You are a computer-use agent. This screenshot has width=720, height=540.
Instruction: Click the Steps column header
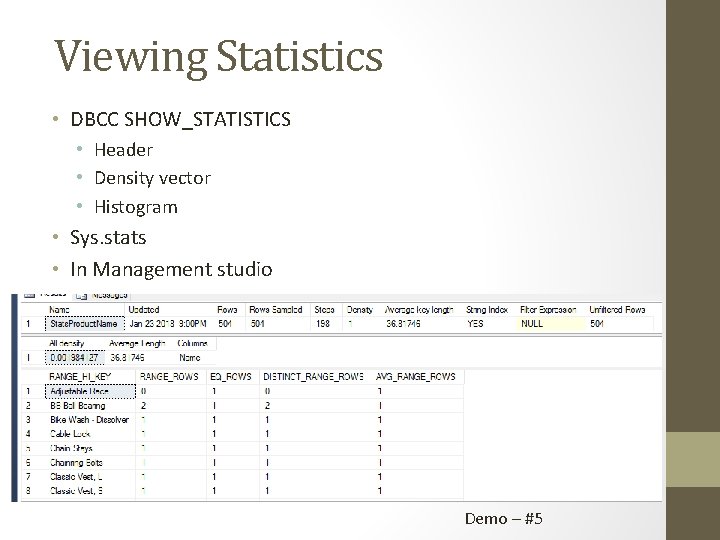coord(324,310)
